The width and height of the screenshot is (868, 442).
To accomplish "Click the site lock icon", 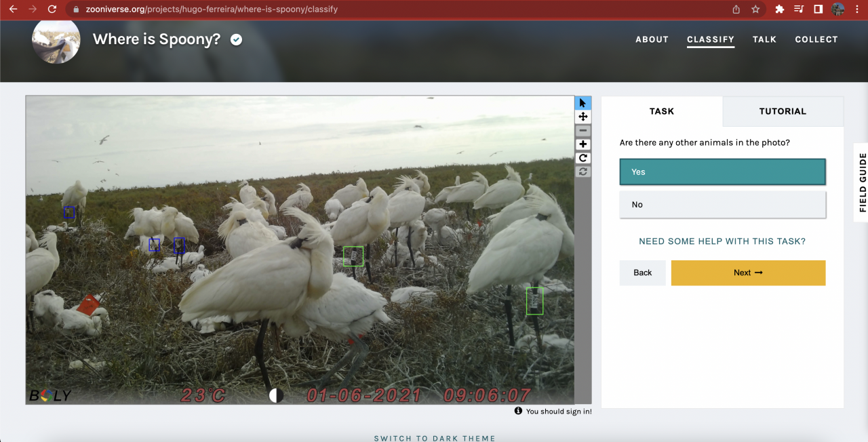I will pos(76,9).
